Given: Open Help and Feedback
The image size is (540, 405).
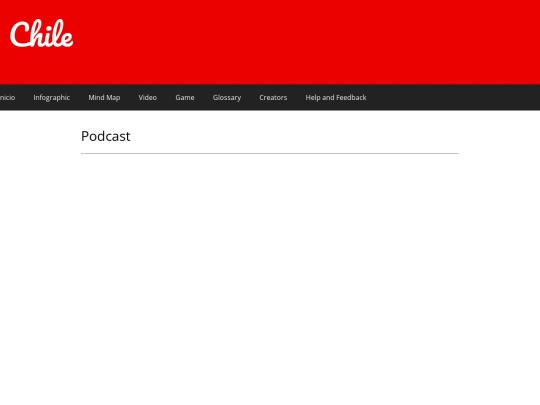Looking at the screenshot, I should click(x=336, y=97).
